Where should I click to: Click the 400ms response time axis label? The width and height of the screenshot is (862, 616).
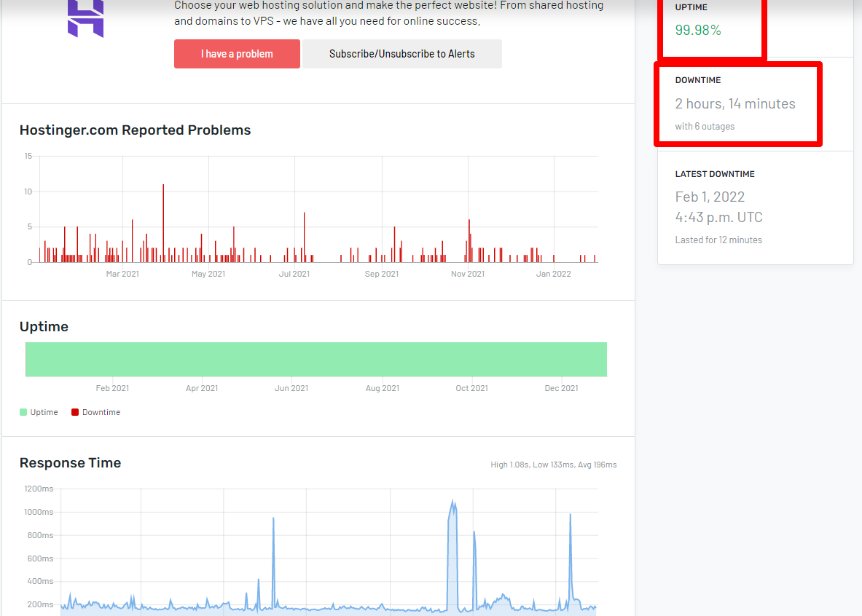point(40,581)
